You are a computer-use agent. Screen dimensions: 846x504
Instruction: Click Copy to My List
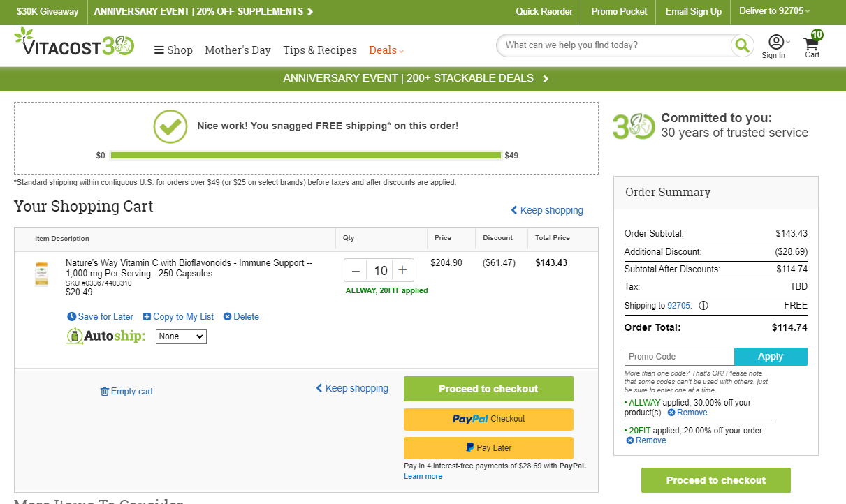click(x=178, y=317)
